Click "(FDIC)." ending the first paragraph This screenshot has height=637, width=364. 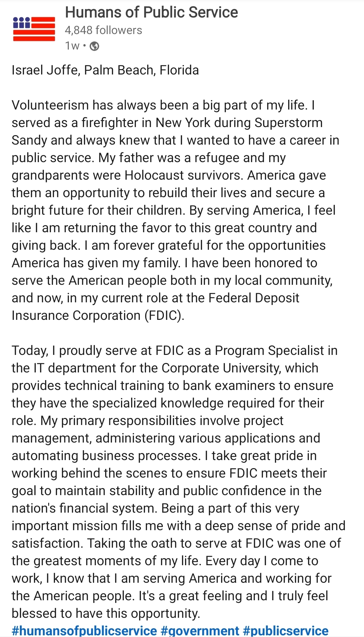[x=164, y=315]
